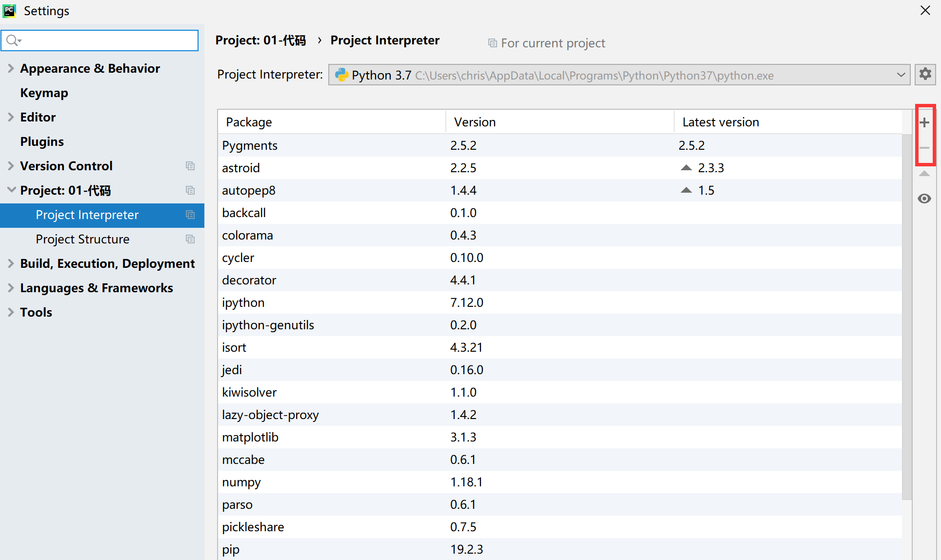
Task: Open the Plugins settings page
Action: [x=42, y=141]
